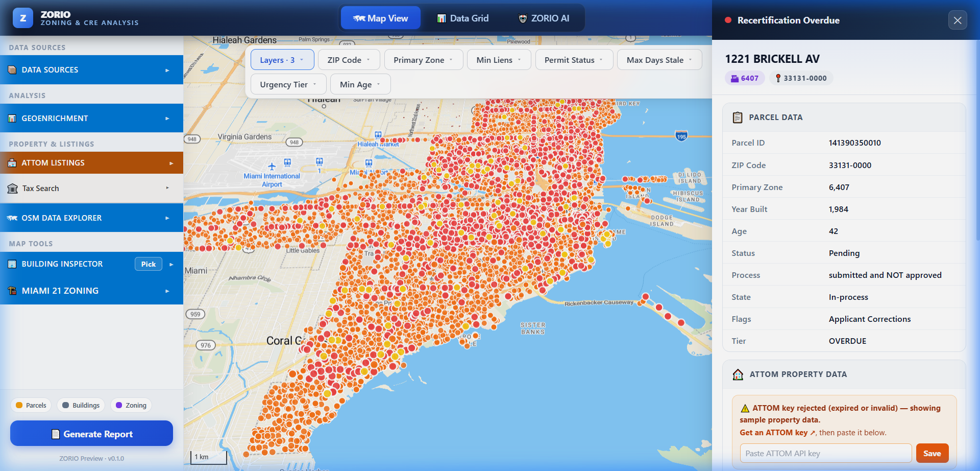Switch to the ZORIO AI tab

click(x=544, y=18)
